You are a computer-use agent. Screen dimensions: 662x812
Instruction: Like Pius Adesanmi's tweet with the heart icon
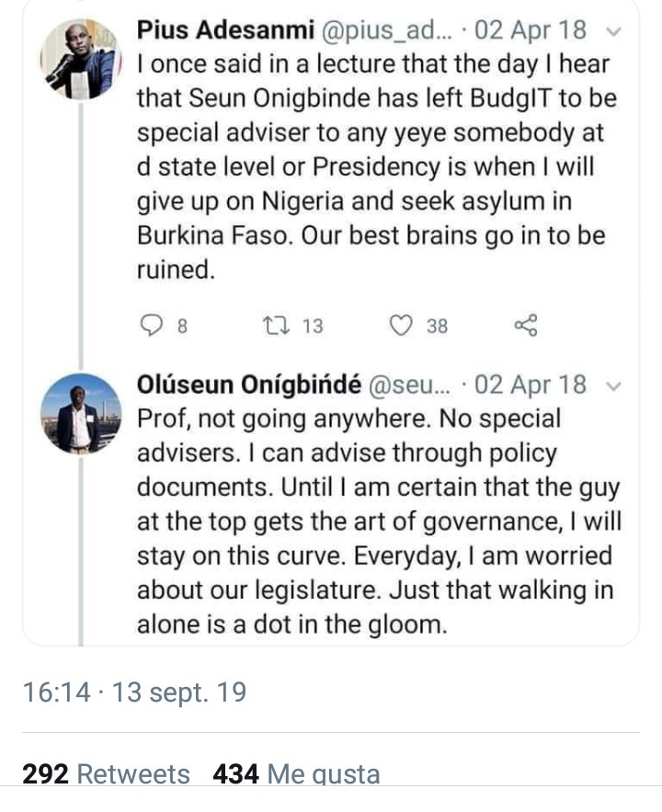[401, 325]
